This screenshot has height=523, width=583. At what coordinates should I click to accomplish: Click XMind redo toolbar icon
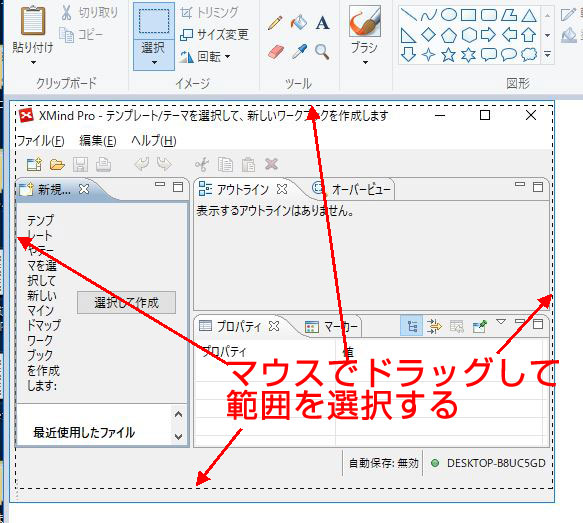tap(164, 164)
